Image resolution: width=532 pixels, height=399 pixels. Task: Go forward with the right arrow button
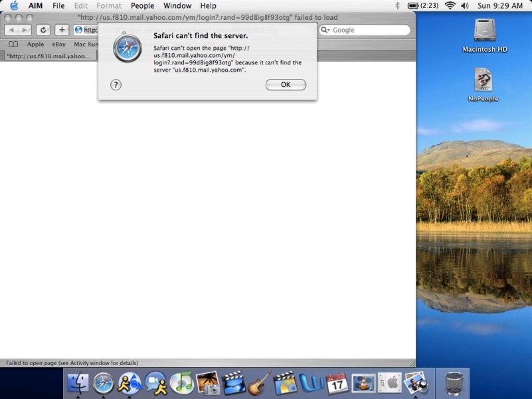coord(25,30)
